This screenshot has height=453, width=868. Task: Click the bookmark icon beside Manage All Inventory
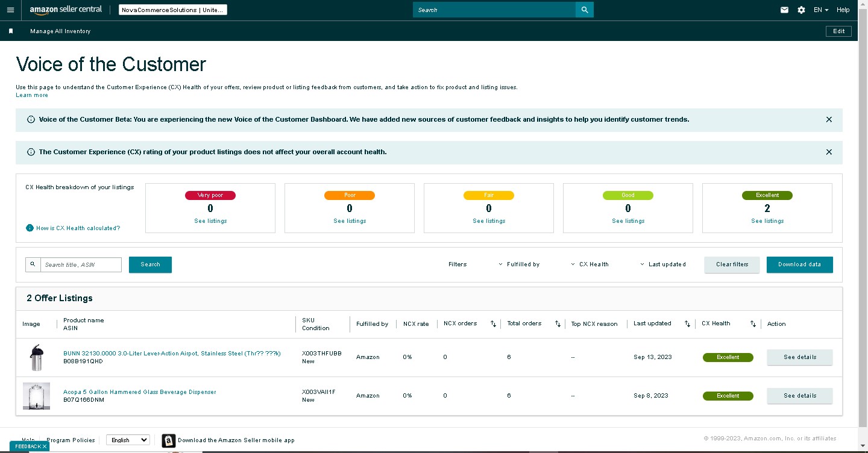click(x=11, y=31)
